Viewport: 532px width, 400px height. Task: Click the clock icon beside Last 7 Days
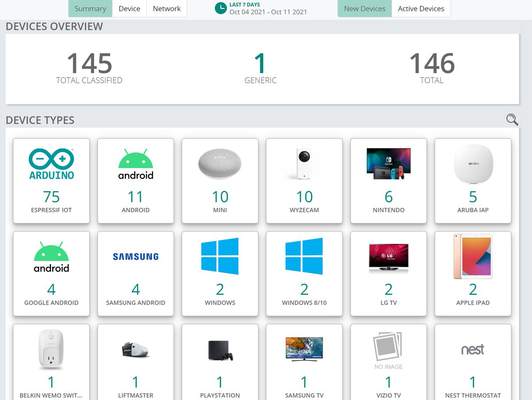point(221,8)
